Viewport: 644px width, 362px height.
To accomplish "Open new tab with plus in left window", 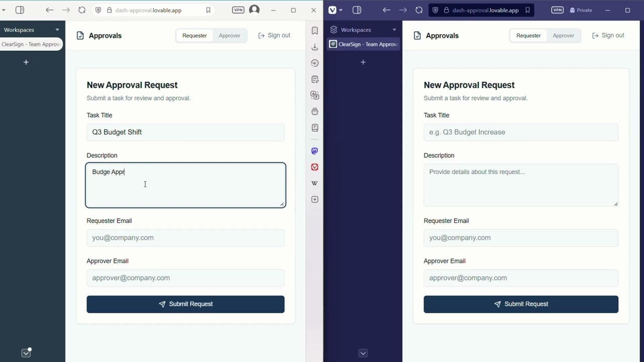I will 26,62.
